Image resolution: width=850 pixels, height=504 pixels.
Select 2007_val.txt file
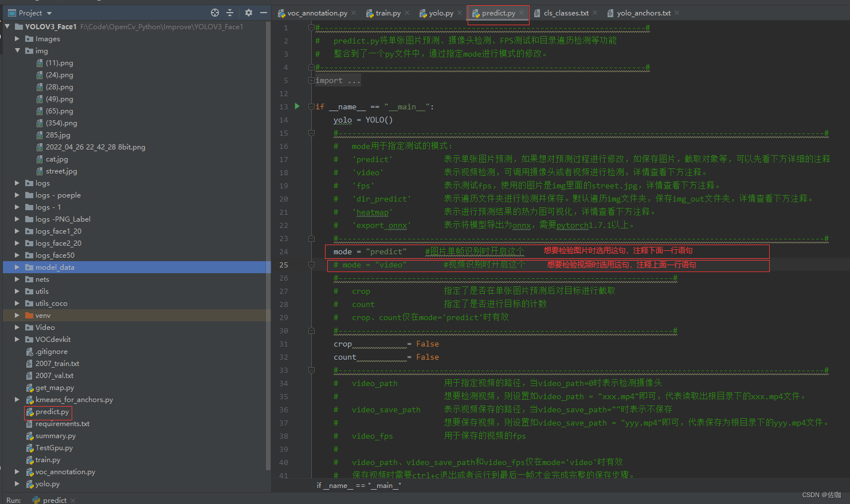click(x=54, y=375)
